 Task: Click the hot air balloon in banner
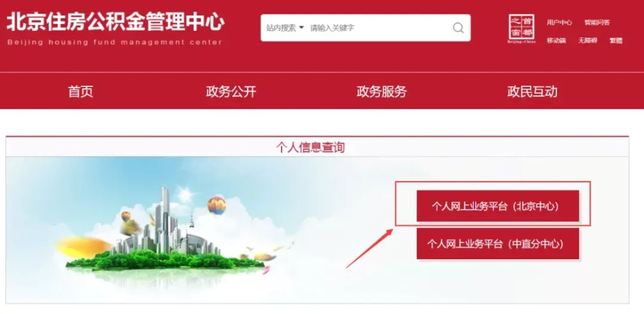(216, 206)
